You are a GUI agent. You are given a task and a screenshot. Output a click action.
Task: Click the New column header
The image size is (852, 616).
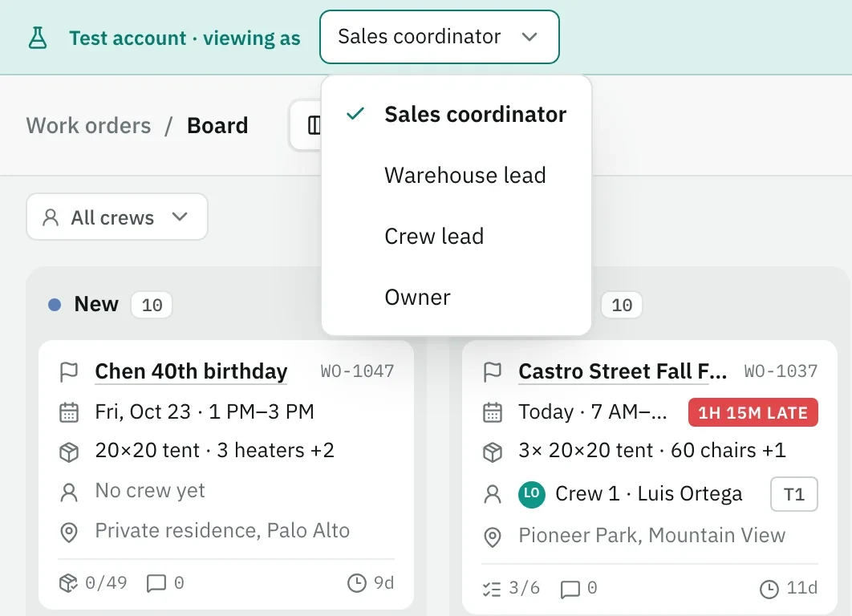tap(96, 304)
